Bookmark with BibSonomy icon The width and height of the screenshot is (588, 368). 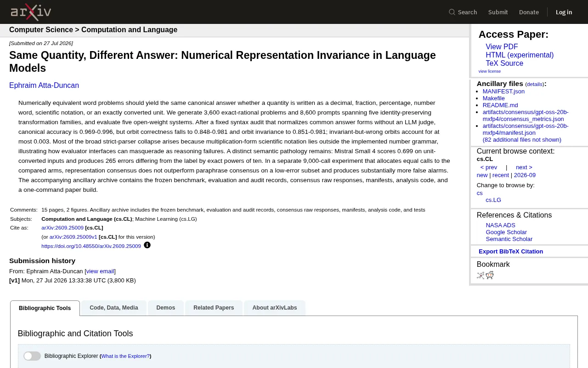pos(481,275)
